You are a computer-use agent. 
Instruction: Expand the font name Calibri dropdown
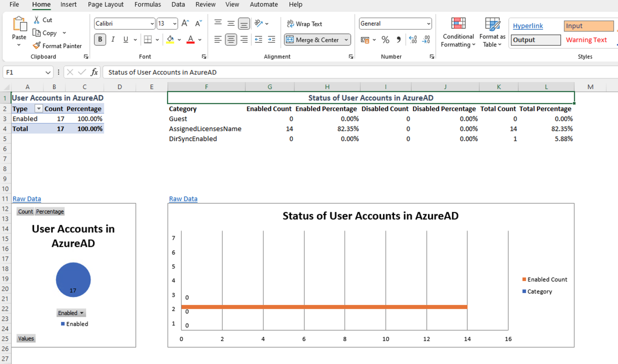152,23
